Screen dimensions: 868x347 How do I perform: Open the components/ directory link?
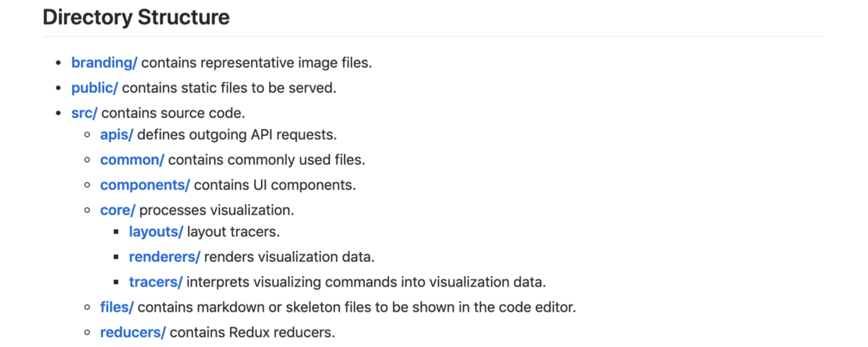click(145, 185)
